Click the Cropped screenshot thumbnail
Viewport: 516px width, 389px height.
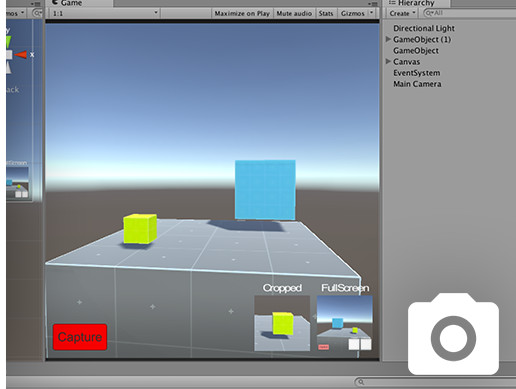click(x=282, y=323)
